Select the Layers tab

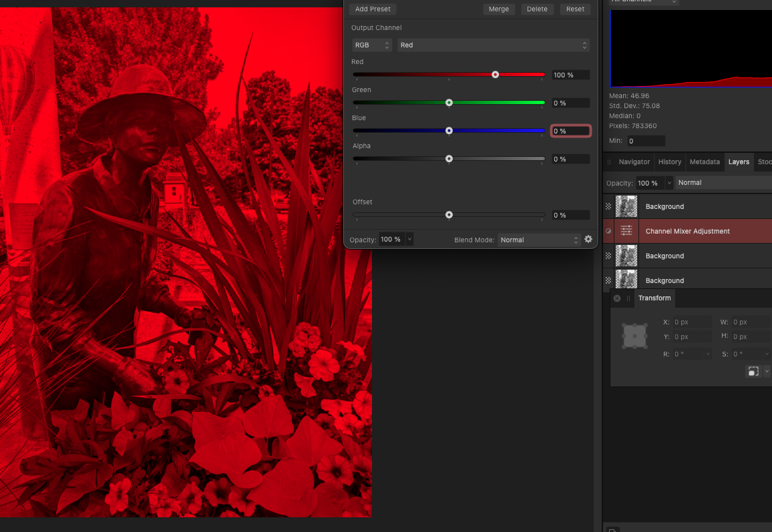[x=739, y=162]
